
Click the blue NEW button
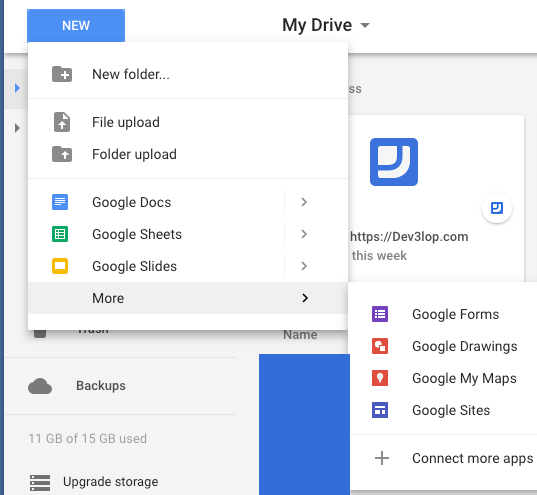[76, 25]
